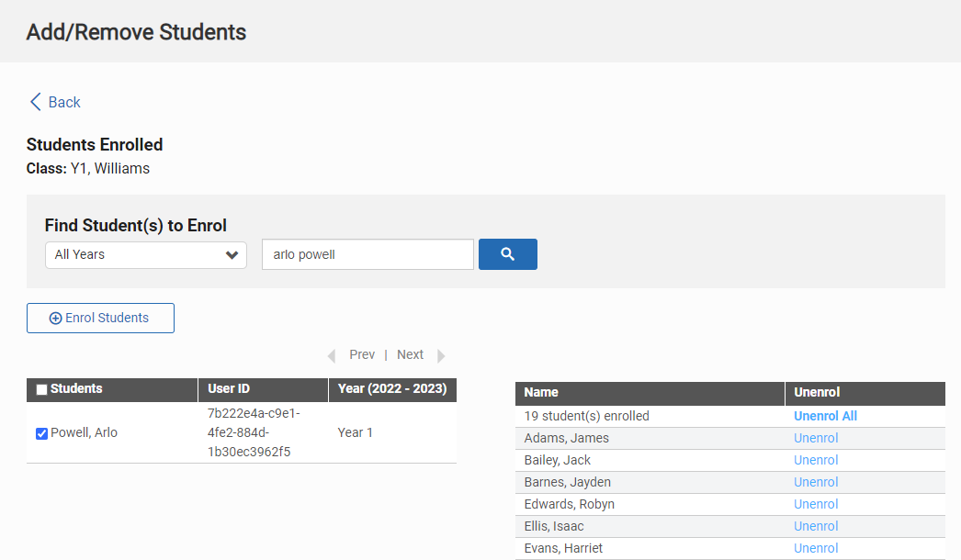Unenrol Ellis, Isaac from the class
This screenshot has width=961, height=560.
pyautogui.click(x=816, y=526)
